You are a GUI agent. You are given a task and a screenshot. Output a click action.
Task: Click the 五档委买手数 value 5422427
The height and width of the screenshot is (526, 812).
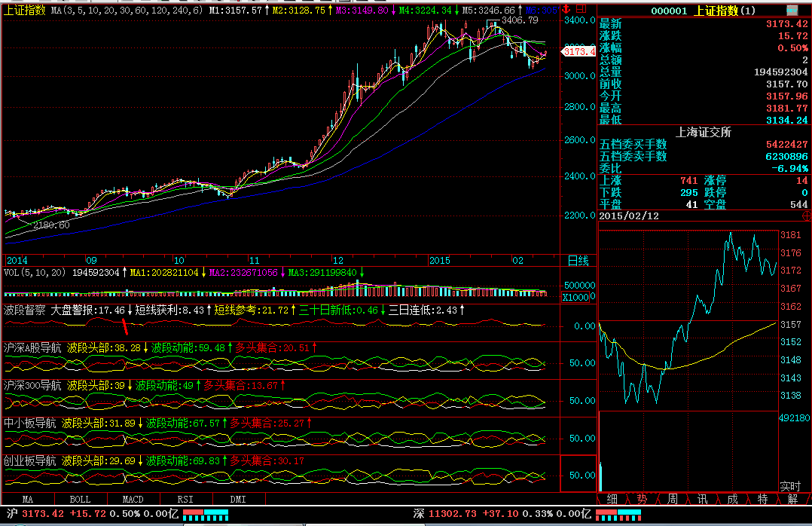pyautogui.click(x=786, y=145)
